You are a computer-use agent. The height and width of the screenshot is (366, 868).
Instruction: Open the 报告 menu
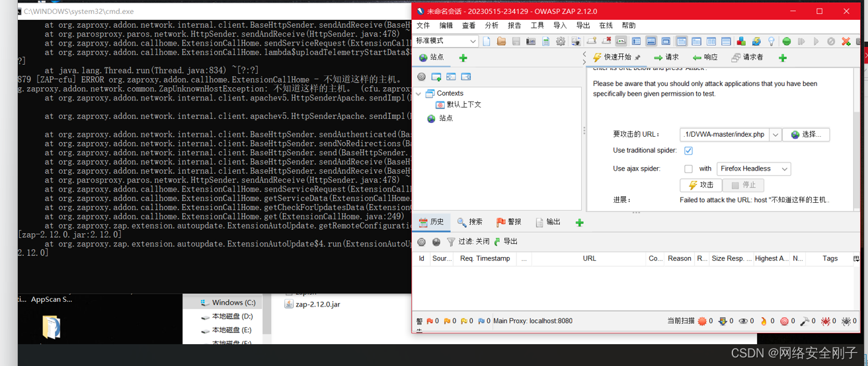point(514,26)
